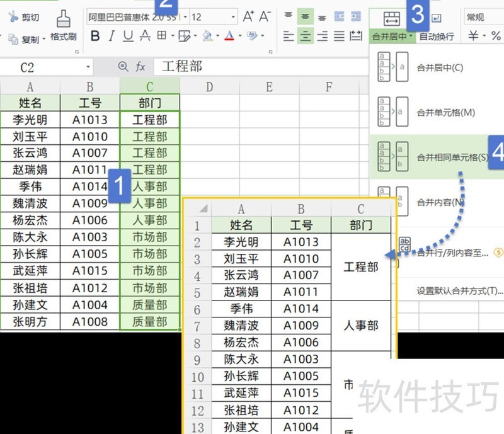
Task: Choose 合并内容(N) from merge menu
Action: click(440, 202)
